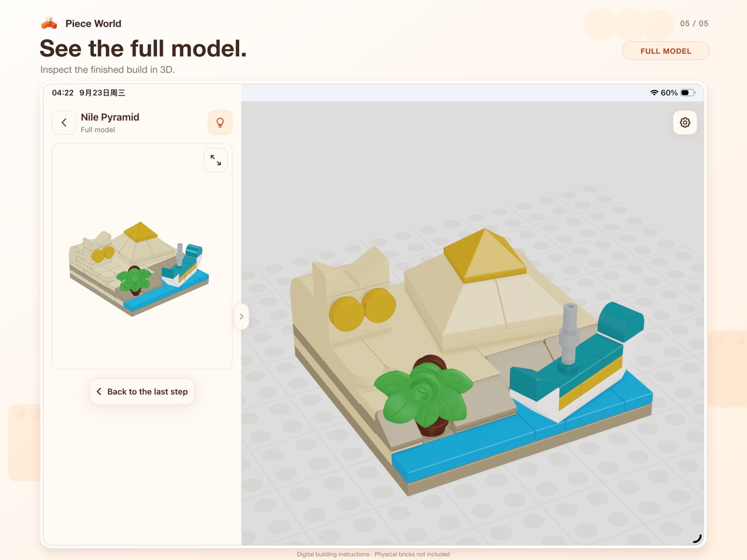Click the 'Full model' subtitle

click(98, 130)
